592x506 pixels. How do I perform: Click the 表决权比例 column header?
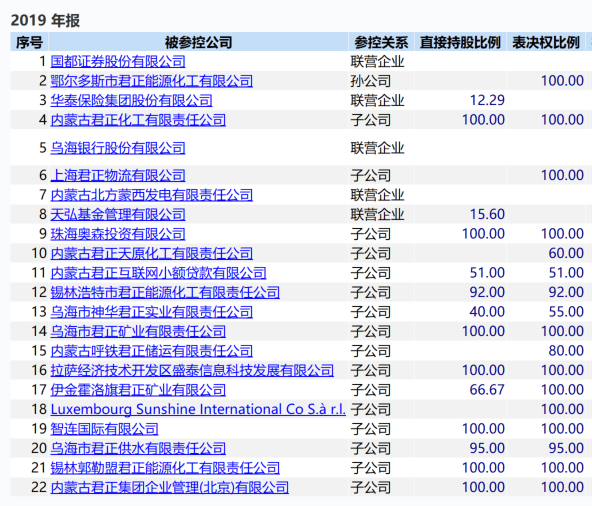point(546,42)
